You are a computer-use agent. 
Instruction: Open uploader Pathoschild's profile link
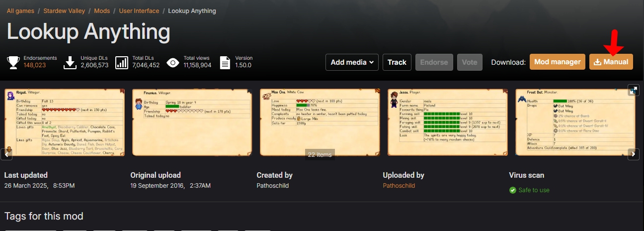399,186
